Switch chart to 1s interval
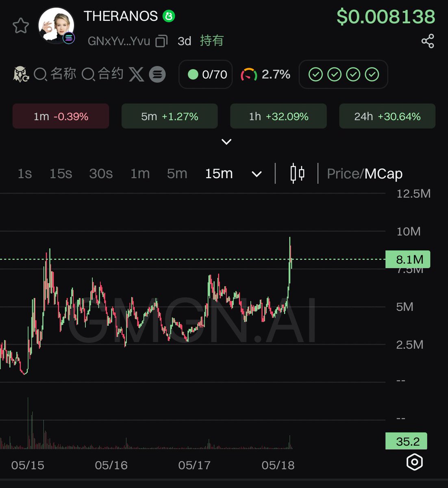 pyautogui.click(x=24, y=174)
